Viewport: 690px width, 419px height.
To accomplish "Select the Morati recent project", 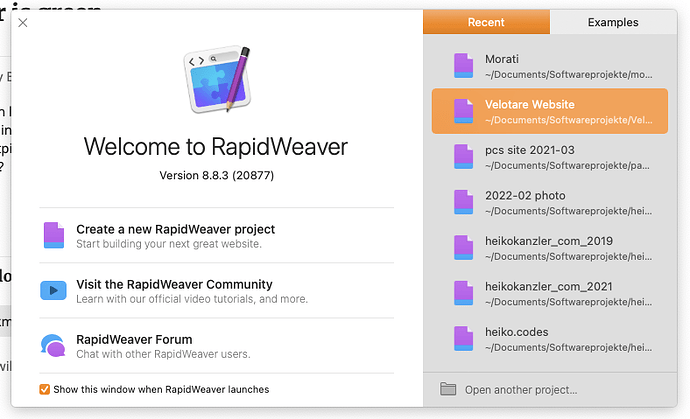I will (x=550, y=66).
